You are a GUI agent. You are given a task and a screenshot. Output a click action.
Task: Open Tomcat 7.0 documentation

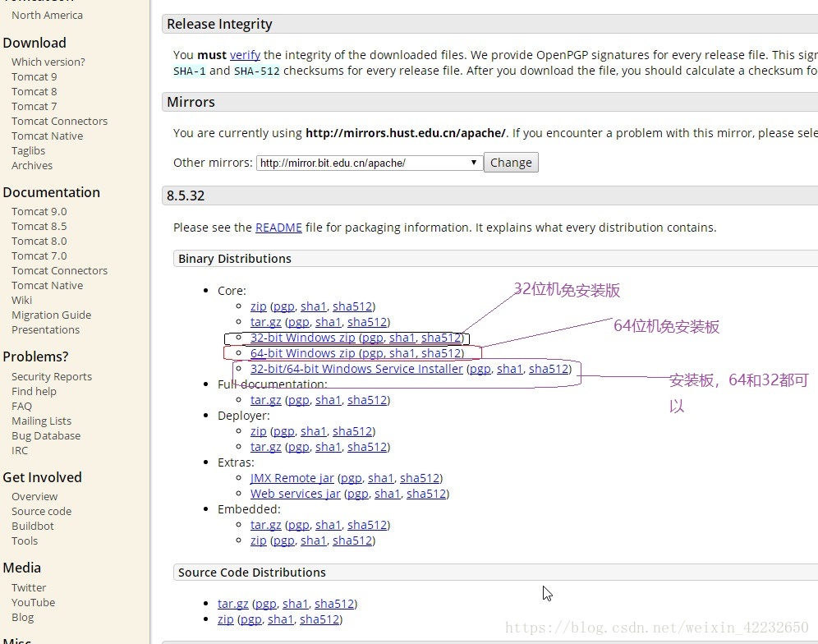39,255
